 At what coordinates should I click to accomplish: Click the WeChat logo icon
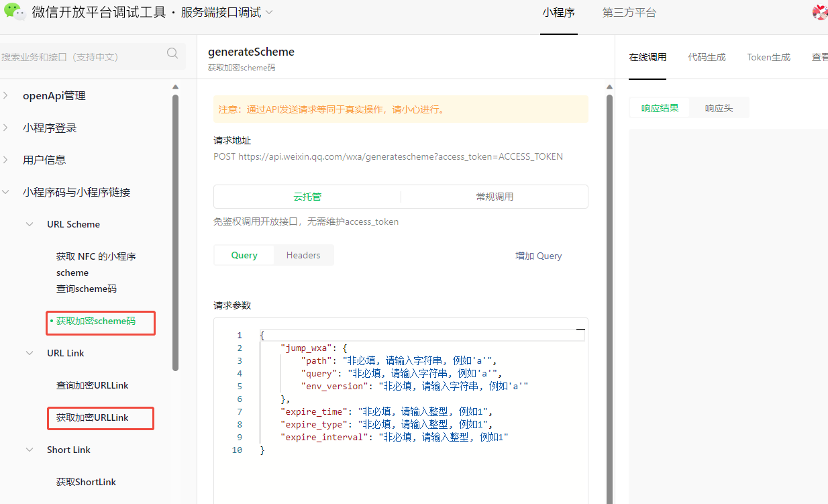[x=15, y=11]
